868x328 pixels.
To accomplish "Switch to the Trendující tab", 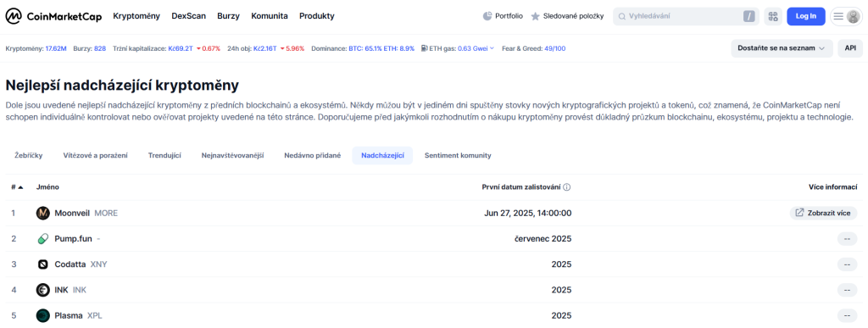I will pyautogui.click(x=165, y=155).
